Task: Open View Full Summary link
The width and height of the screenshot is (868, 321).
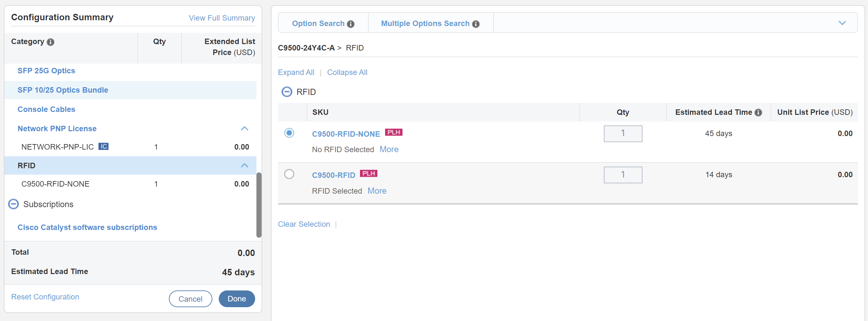Action: click(222, 18)
